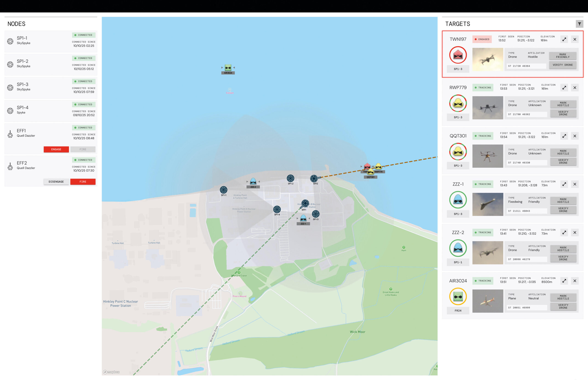Image resolution: width=588 pixels, height=380 pixels.
Task: Select the EFF2 effector marker on map
Action: point(314,178)
